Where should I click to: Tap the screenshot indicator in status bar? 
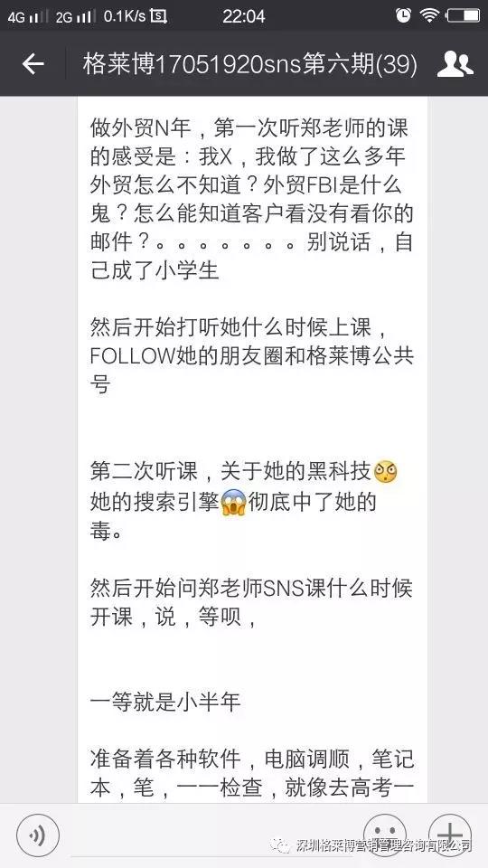point(159,16)
